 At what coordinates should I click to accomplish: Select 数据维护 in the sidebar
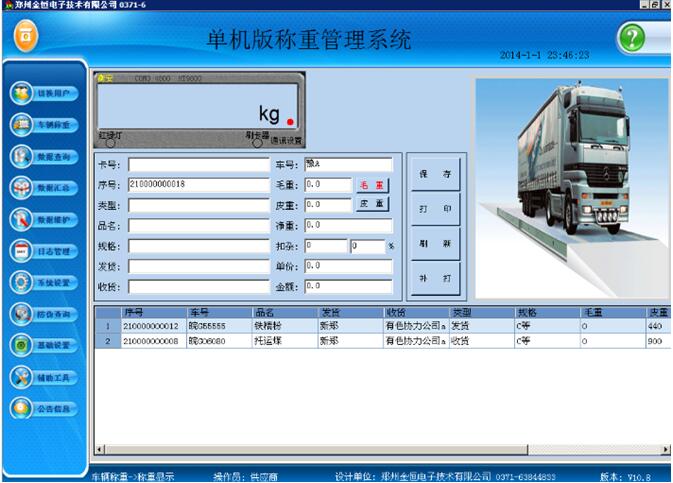tap(44, 220)
